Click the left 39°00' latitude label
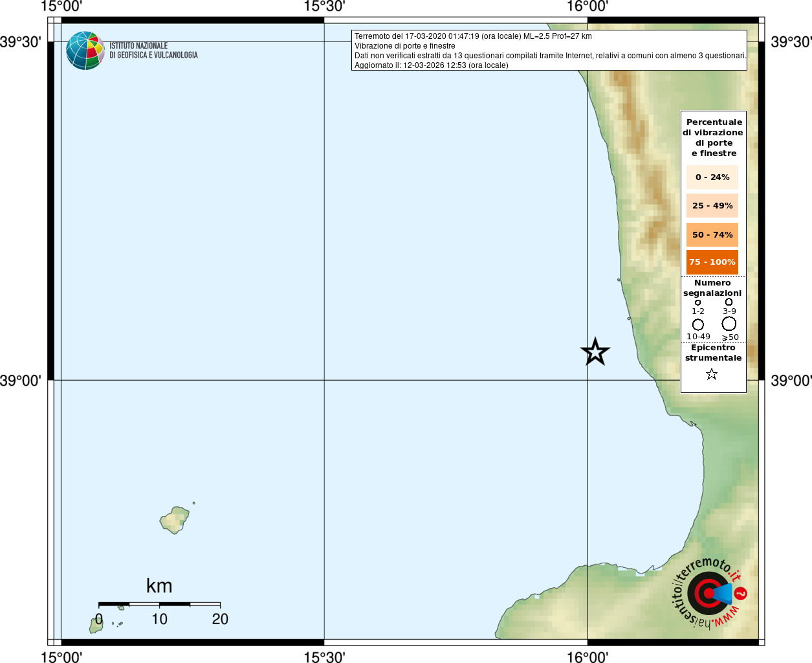The height and width of the screenshot is (663, 812). [21, 380]
